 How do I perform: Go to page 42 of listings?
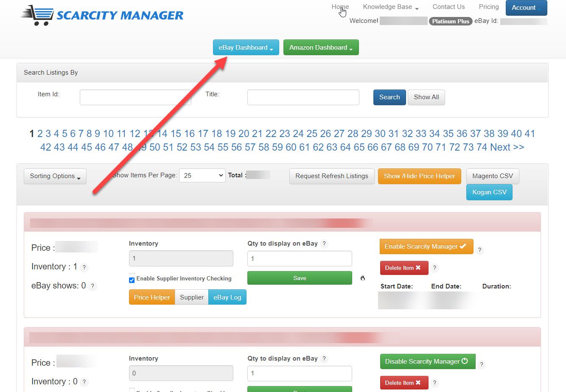[46, 147]
